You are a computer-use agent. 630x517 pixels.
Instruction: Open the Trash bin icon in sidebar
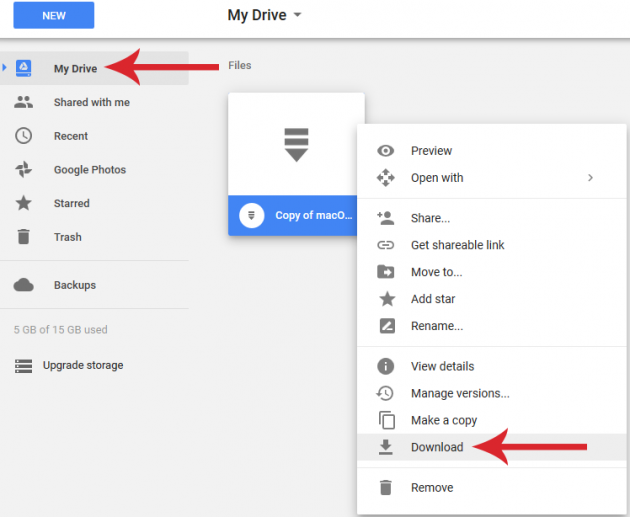pos(24,237)
